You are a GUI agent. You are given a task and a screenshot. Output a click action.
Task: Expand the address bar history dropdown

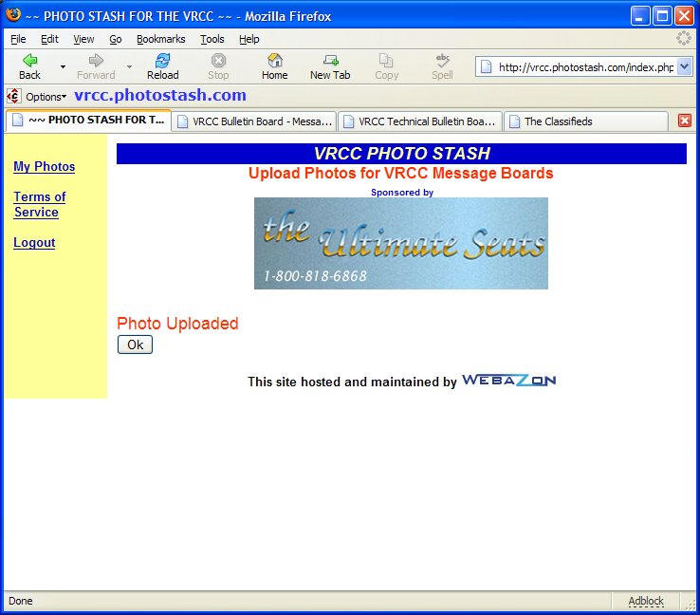pyautogui.click(x=685, y=67)
